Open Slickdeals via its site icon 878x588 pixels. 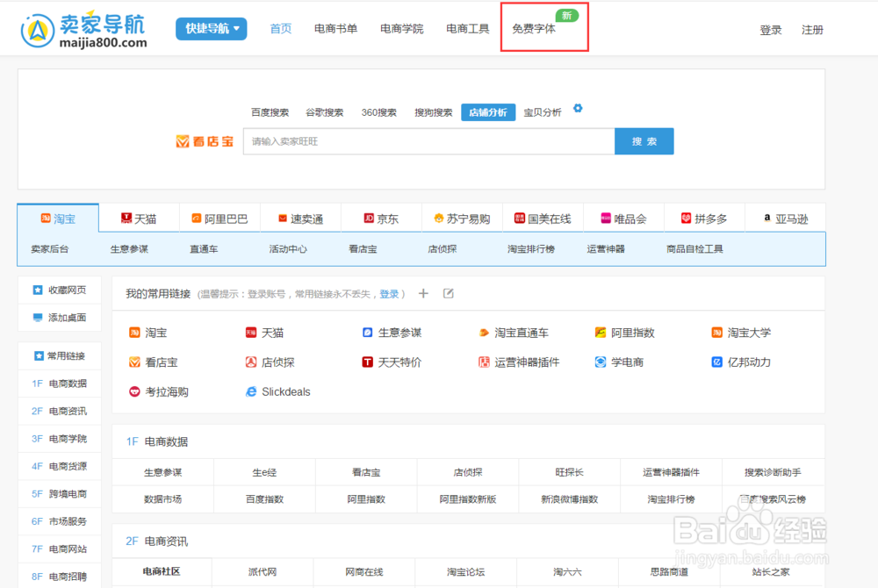[x=252, y=391]
